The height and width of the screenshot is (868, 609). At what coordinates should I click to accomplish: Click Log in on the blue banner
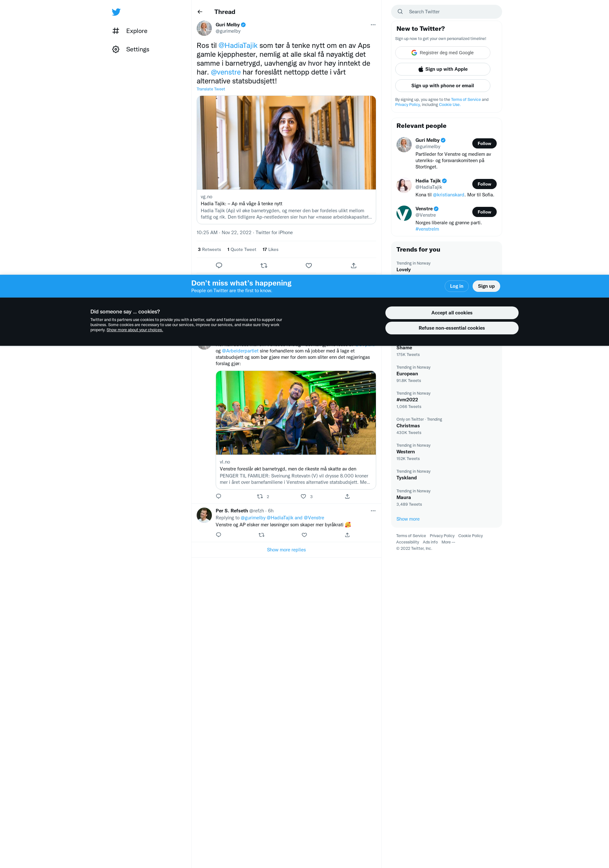click(x=457, y=286)
